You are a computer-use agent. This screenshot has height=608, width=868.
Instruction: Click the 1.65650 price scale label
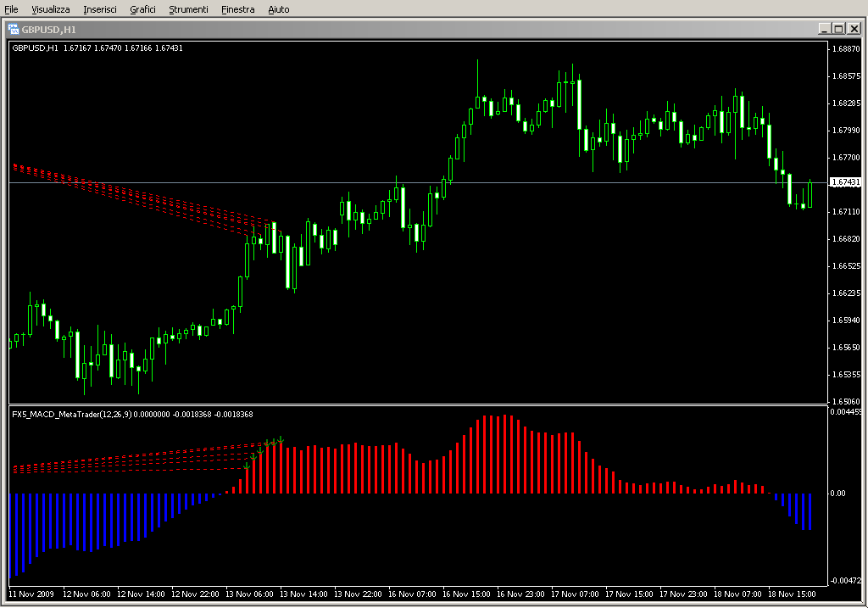click(x=847, y=347)
